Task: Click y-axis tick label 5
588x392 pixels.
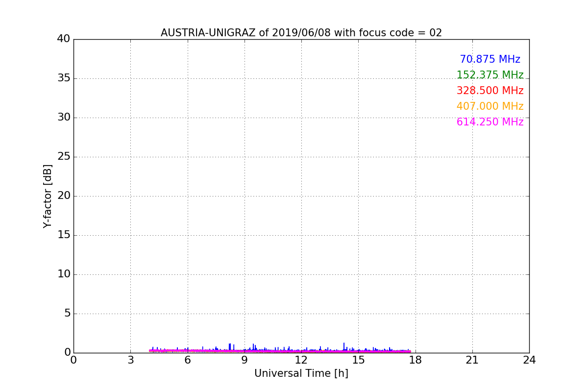Action: (67, 314)
